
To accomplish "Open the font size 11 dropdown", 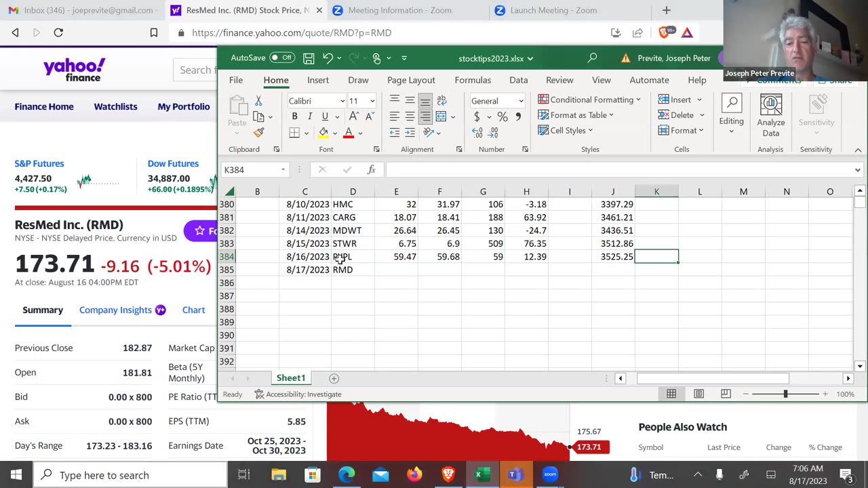I will point(372,101).
